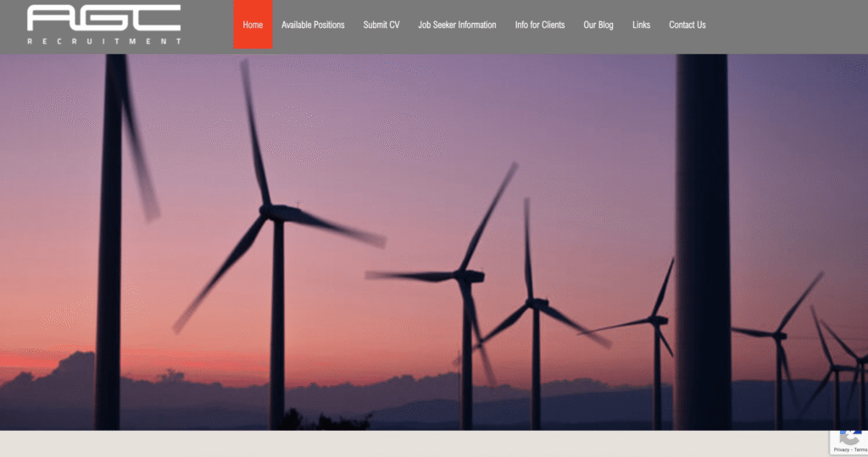Click the hub of the largest spinning turbine
This screenshot has height=457, width=868.
click(271, 210)
